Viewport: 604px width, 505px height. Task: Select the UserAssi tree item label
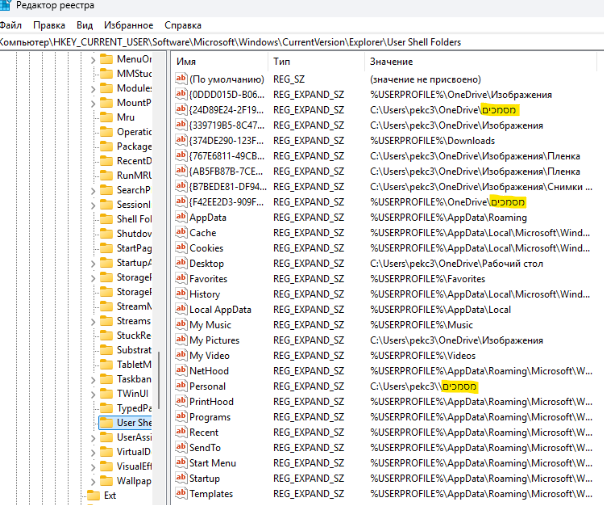pyautogui.click(x=134, y=437)
